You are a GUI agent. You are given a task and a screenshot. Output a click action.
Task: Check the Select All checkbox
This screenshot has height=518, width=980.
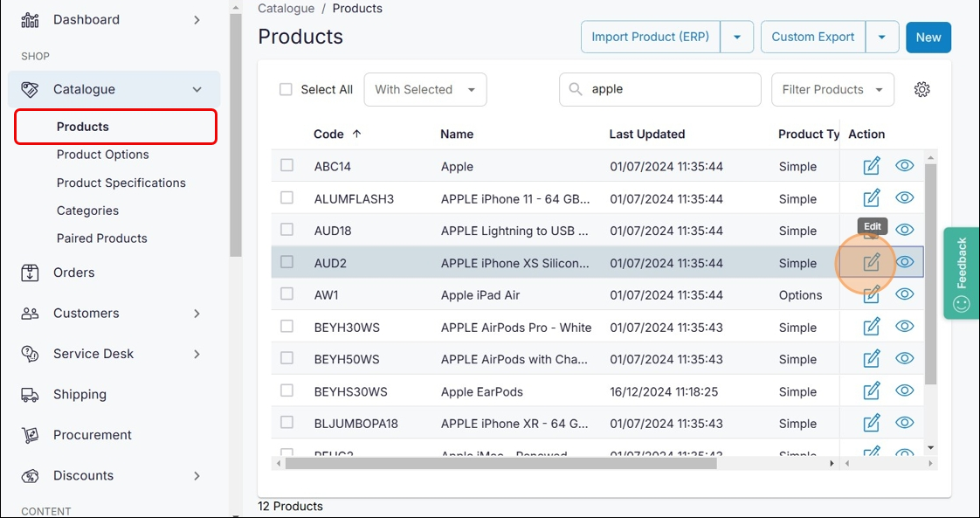(286, 89)
